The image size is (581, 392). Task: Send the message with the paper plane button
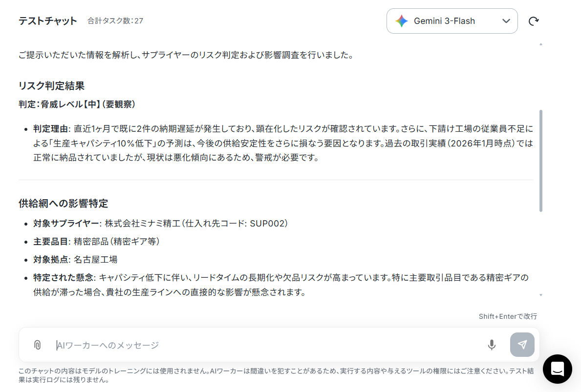(x=522, y=345)
